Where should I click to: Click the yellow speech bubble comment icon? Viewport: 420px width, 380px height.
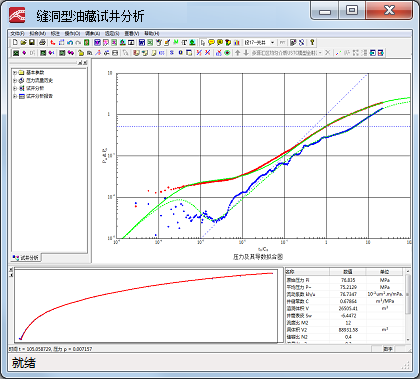(x=211, y=43)
